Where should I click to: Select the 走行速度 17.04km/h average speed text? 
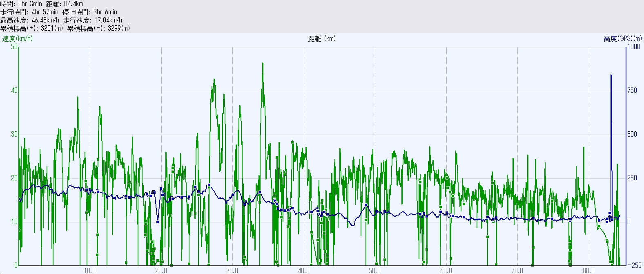tap(93, 20)
